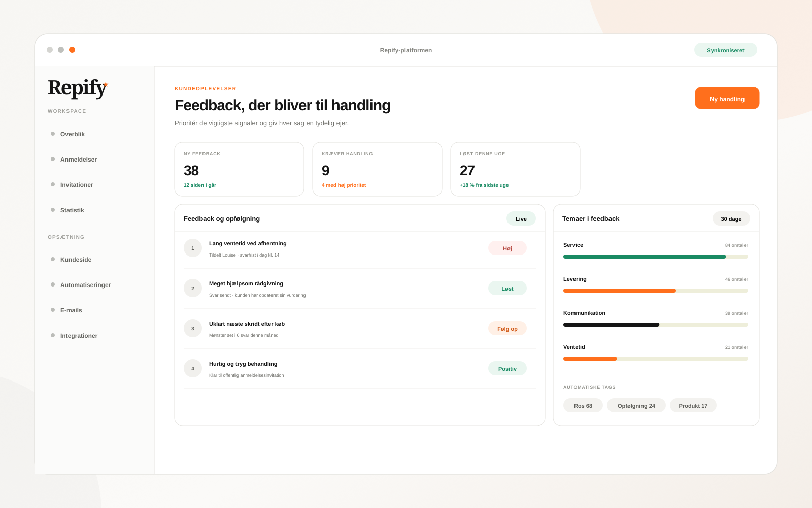Viewport: 812px width, 508px height.
Task: Click the 'Feedback og opfølgning' heading
Action: click(222, 219)
